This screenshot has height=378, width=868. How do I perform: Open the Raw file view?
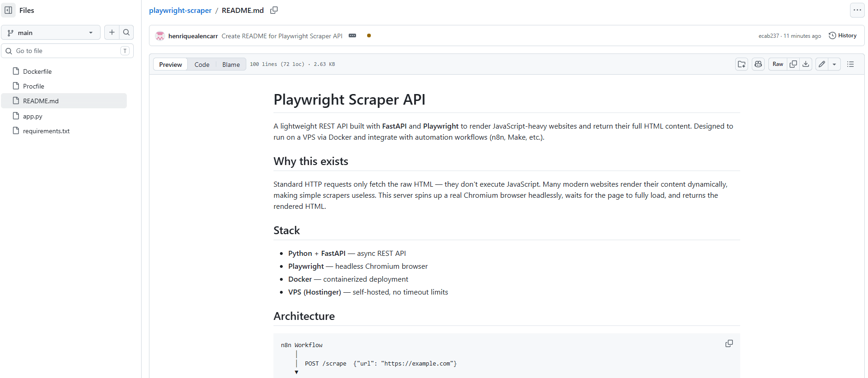778,64
